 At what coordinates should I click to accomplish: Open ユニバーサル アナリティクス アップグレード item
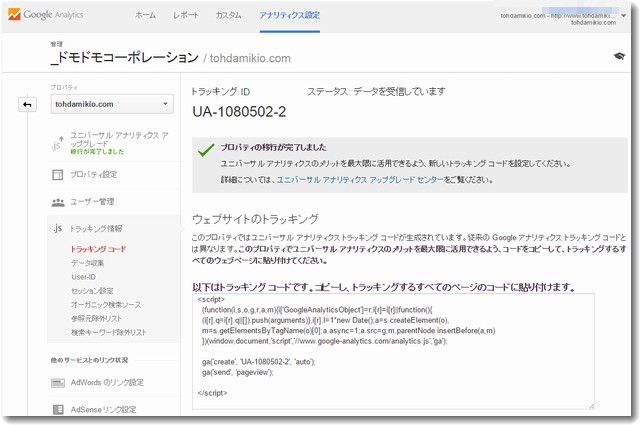coord(119,143)
